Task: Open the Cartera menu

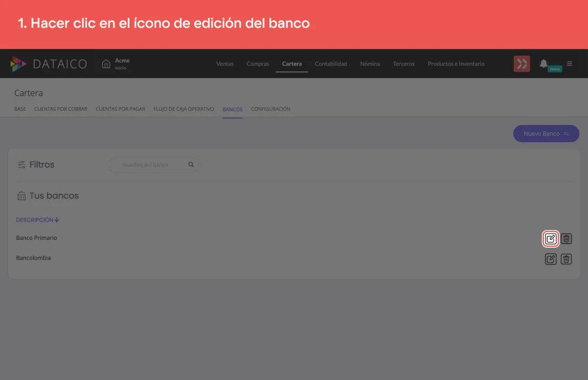Action: pyautogui.click(x=292, y=64)
